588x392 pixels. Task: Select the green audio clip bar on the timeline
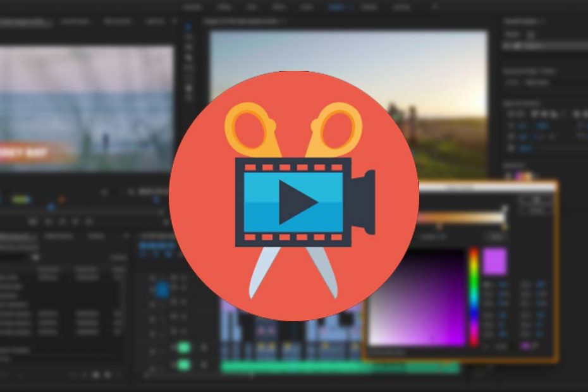point(340,367)
